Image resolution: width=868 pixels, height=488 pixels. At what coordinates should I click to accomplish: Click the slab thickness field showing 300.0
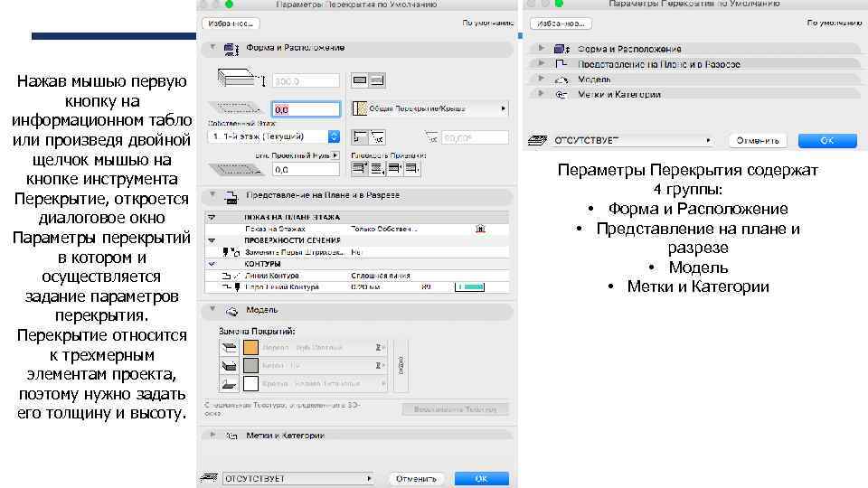point(306,80)
